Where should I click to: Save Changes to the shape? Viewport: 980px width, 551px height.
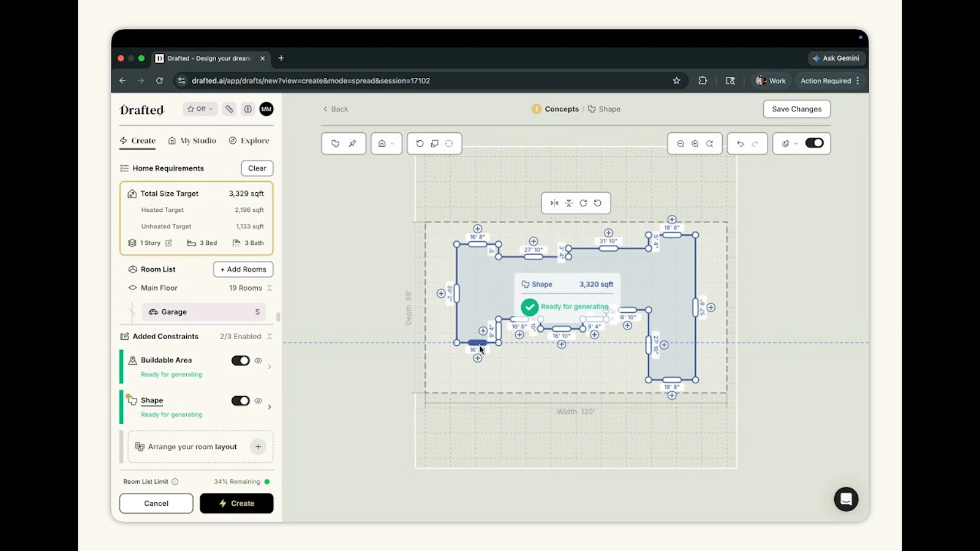coord(797,109)
